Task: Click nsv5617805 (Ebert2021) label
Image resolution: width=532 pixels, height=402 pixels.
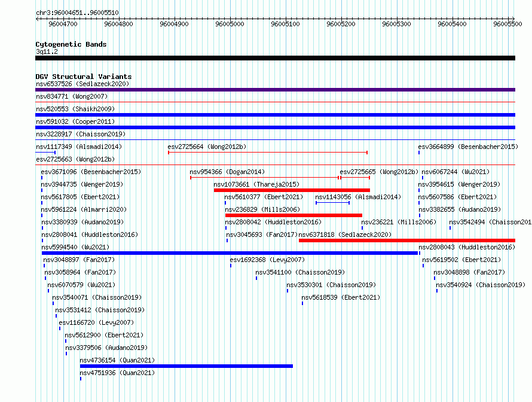Action: pos(80,197)
